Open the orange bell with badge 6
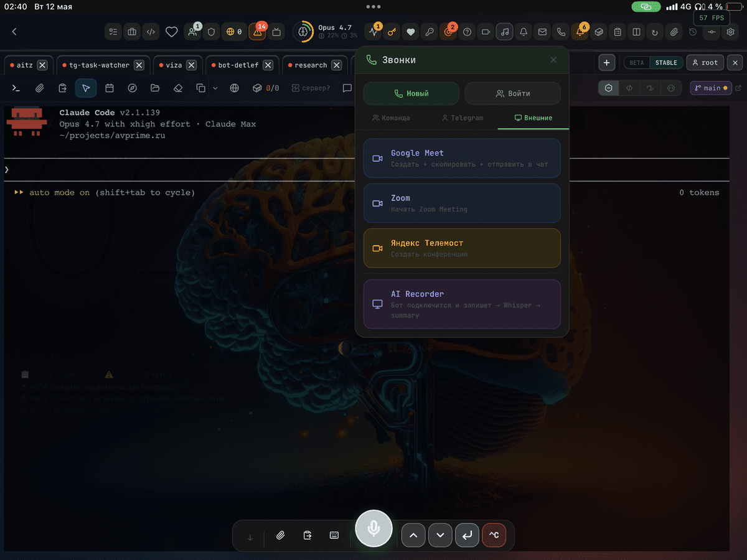Image resolution: width=747 pixels, height=560 pixels. pyautogui.click(x=580, y=32)
